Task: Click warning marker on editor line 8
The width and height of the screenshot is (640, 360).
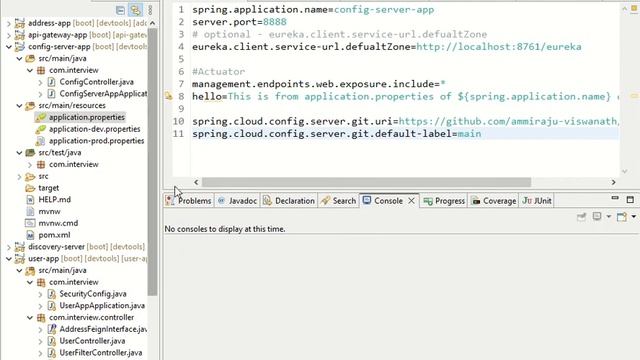Action: pos(169,96)
